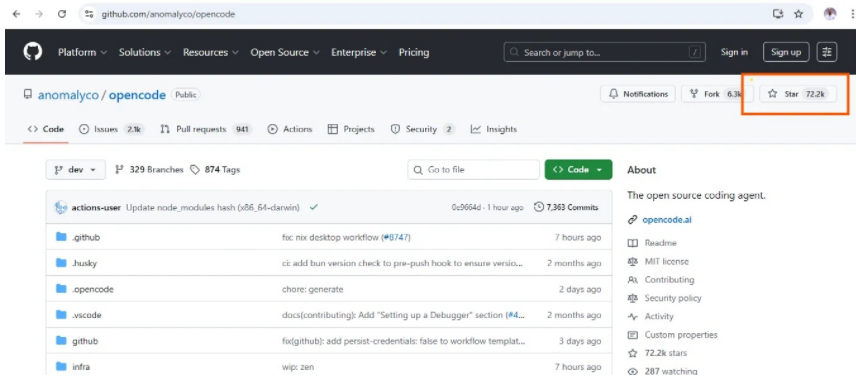Click the repository icon before anomalyco
This screenshot has width=856, height=389.
(27, 94)
